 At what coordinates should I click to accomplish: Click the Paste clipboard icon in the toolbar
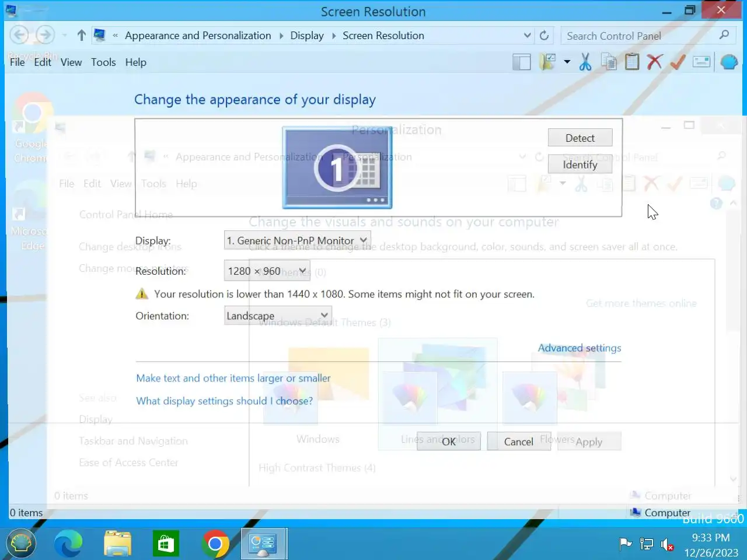(632, 62)
